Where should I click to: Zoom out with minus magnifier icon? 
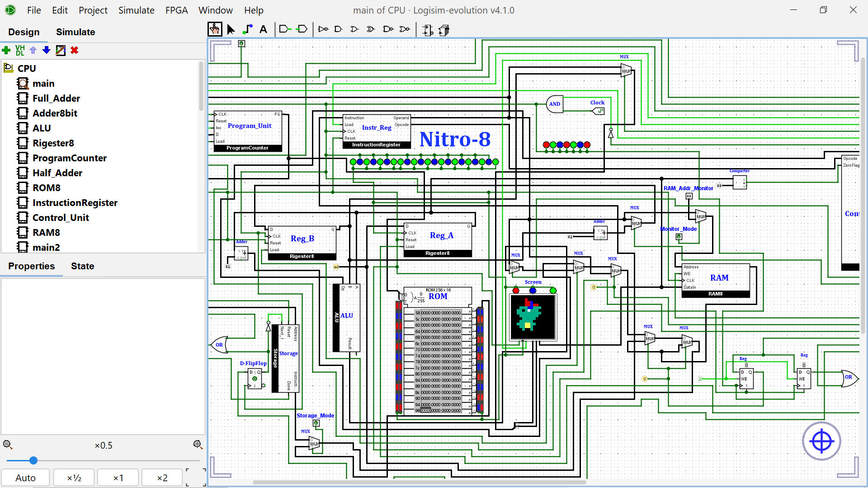(8, 445)
